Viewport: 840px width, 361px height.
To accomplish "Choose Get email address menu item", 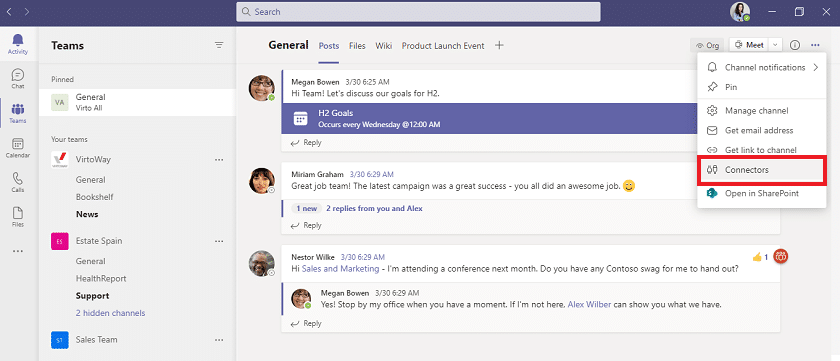I will pyautogui.click(x=762, y=130).
